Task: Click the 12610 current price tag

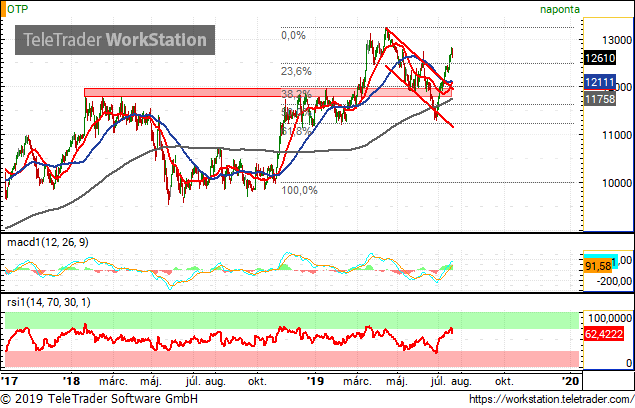Action: pyautogui.click(x=600, y=58)
